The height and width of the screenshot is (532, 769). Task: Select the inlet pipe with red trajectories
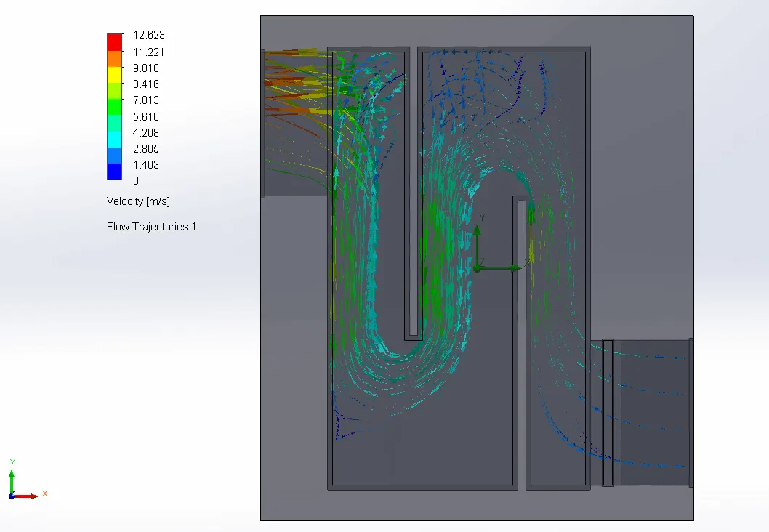[x=294, y=124]
